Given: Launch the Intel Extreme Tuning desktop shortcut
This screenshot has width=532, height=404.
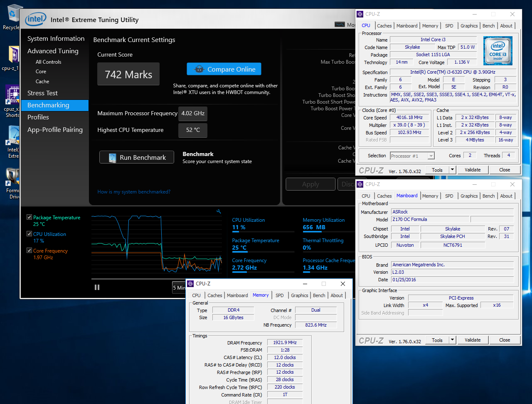Looking at the screenshot, I should 13,141.
